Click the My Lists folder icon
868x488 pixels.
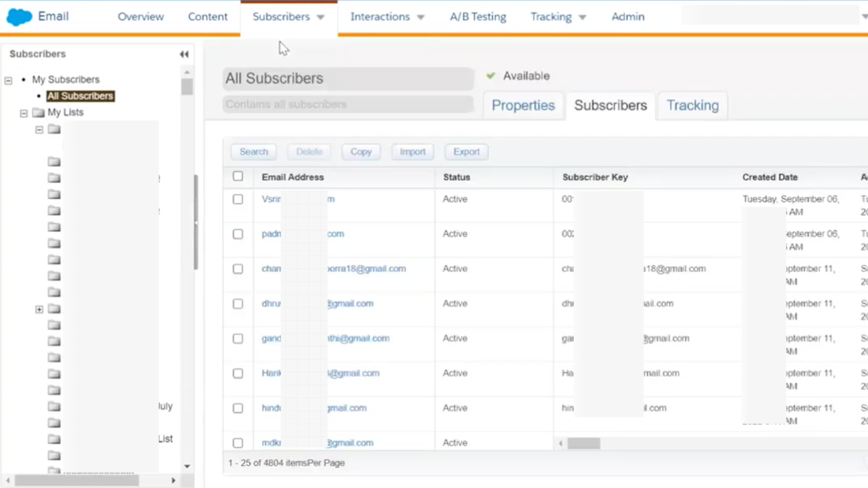pos(38,113)
